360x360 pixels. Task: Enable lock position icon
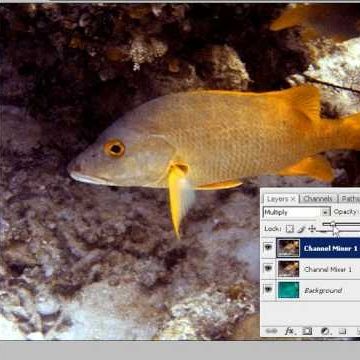point(312,229)
